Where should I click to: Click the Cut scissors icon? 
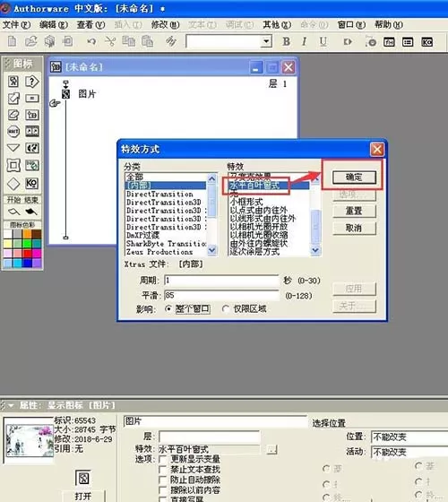pyautogui.click(x=110, y=41)
